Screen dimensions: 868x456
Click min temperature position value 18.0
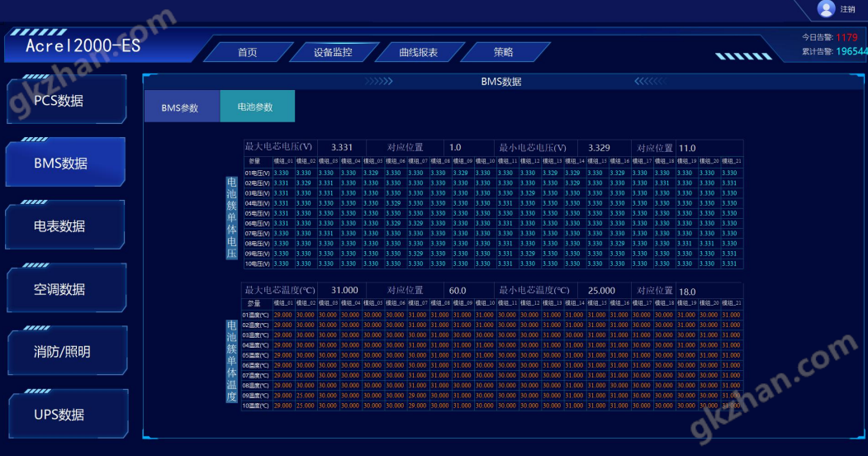click(687, 291)
